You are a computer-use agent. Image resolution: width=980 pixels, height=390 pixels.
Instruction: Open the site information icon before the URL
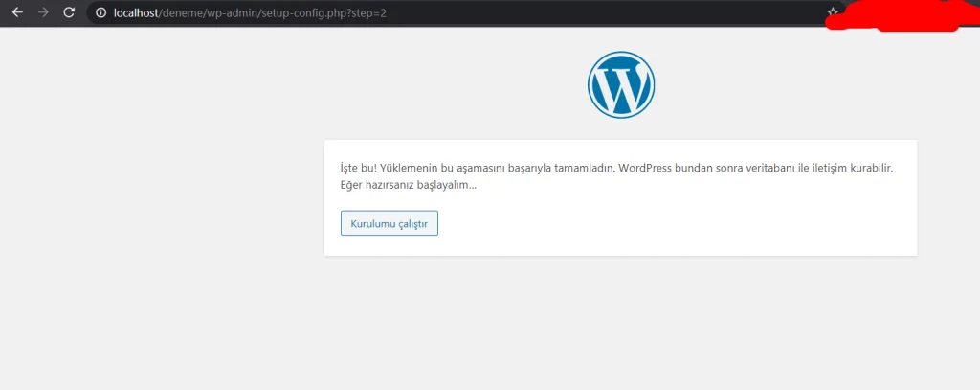point(100,12)
